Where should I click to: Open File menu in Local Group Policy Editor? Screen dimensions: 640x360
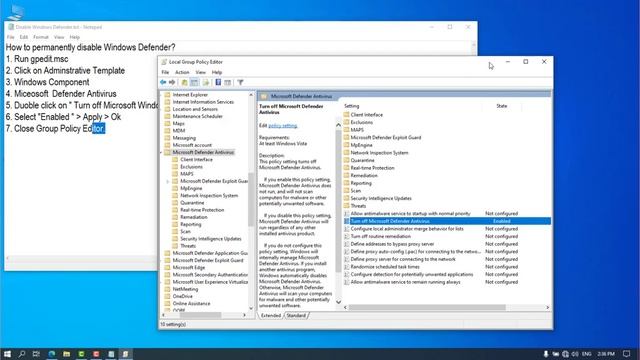click(x=165, y=72)
